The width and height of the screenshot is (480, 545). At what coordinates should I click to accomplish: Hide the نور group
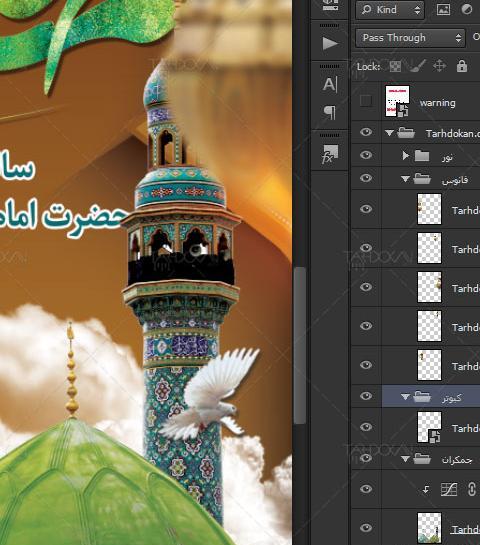click(366, 155)
